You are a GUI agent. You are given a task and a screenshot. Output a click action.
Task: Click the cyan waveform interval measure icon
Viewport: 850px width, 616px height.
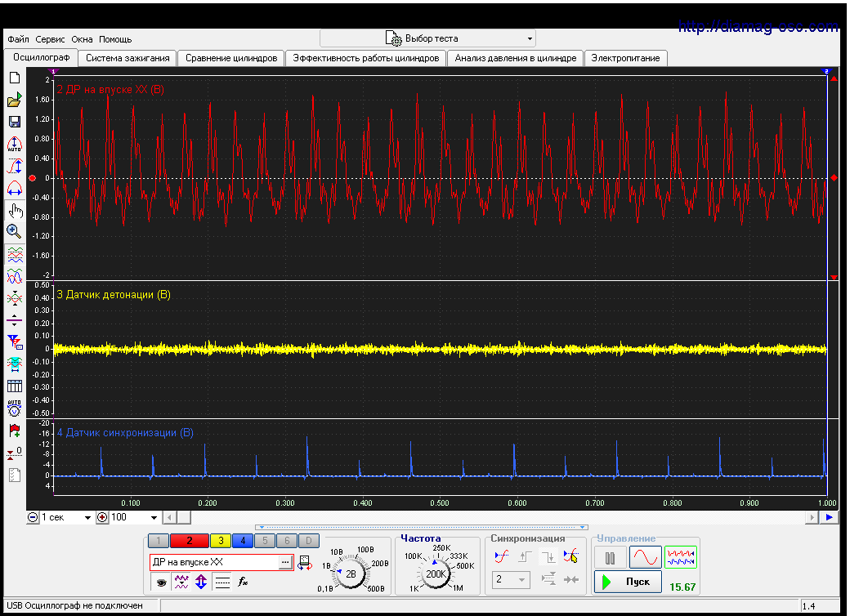[x=15, y=364]
